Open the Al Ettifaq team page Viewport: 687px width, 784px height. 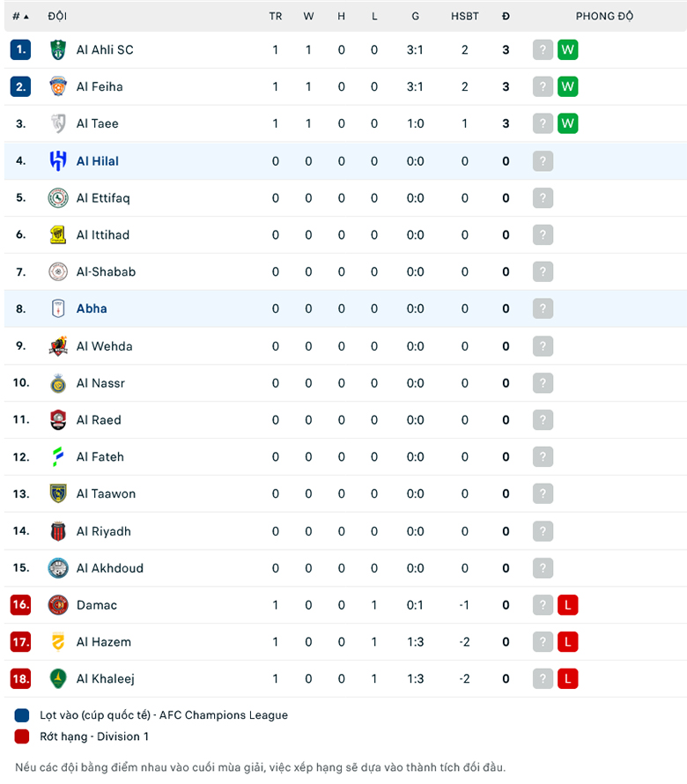[x=103, y=198]
